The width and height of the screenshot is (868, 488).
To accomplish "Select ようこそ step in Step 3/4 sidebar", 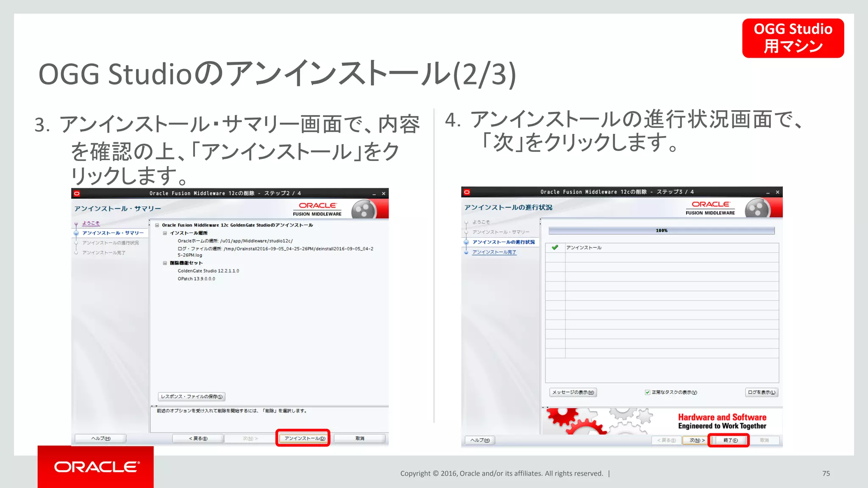I will click(481, 222).
